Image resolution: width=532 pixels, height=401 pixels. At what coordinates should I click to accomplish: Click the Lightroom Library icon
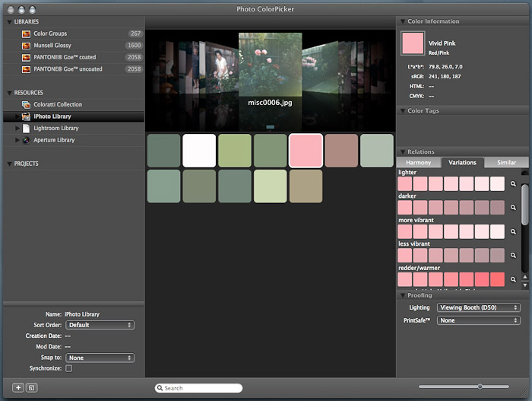[26, 129]
